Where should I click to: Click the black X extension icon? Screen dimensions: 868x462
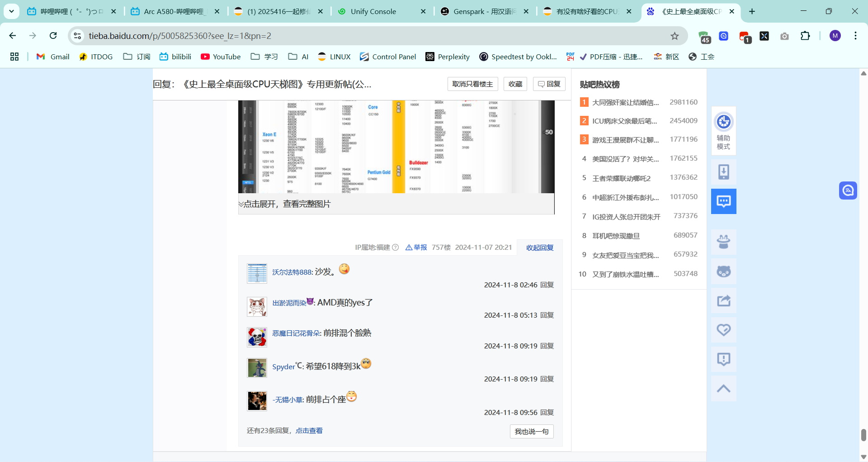pos(764,36)
